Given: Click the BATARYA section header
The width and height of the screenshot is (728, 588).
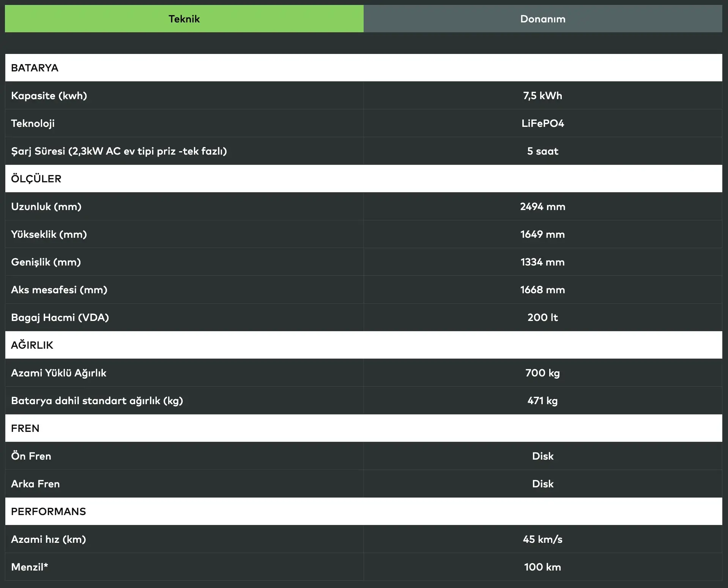Looking at the screenshot, I should tap(35, 68).
